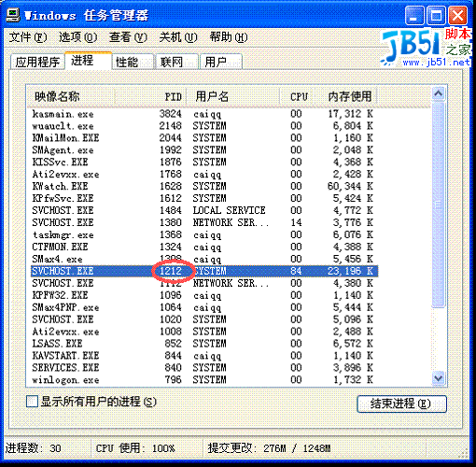Open the 选项(O) menu

click(77, 37)
